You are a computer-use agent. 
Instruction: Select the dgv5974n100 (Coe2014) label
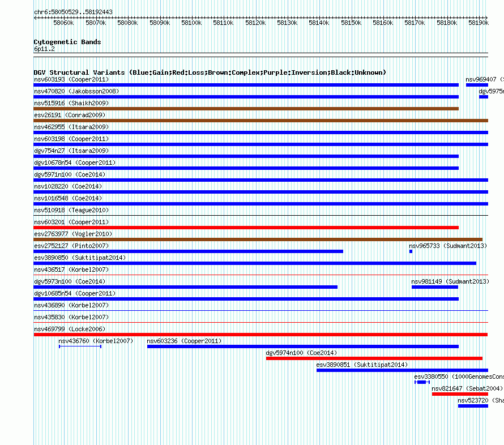(301, 353)
